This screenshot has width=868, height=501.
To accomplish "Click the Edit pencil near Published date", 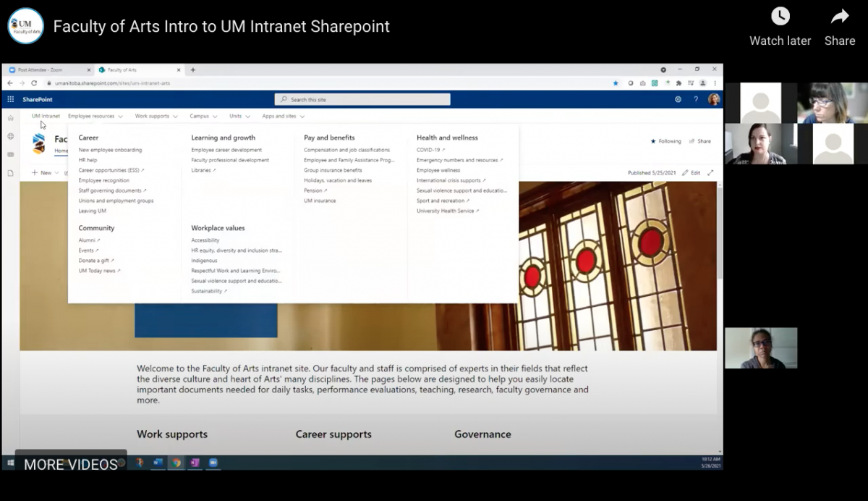I will click(686, 172).
